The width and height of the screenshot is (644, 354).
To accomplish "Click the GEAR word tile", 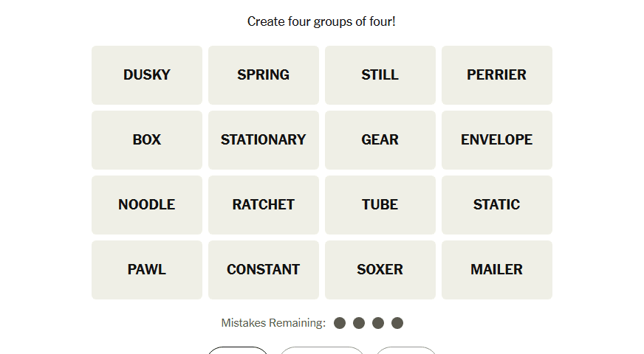I will (x=380, y=140).
